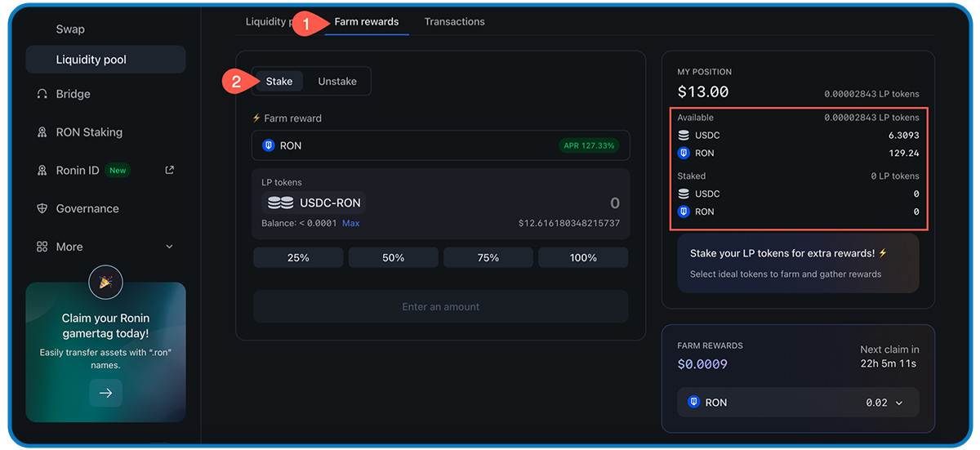Image resolution: width=980 pixels, height=450 pixels.
Task: Click the lightning icon beside Farm reward
Action: click(257, 118)
